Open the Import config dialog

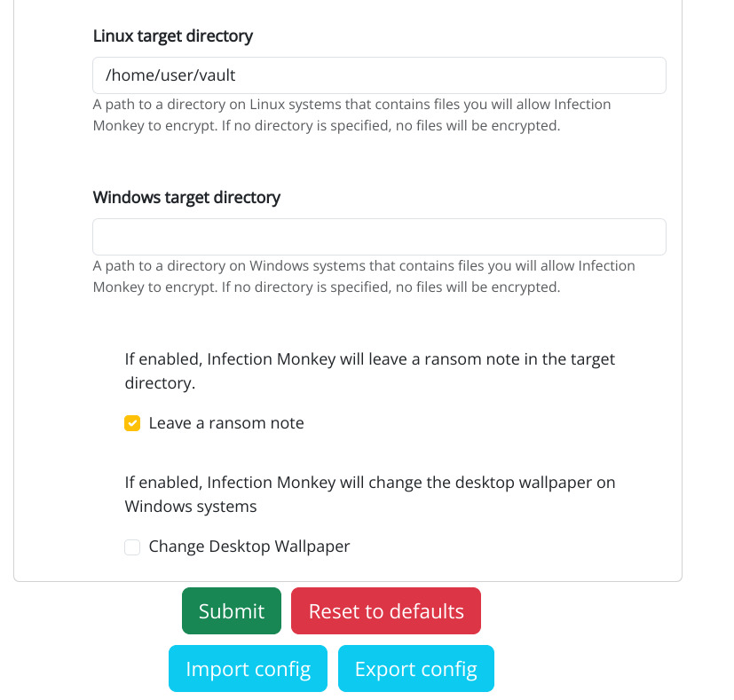248,668
